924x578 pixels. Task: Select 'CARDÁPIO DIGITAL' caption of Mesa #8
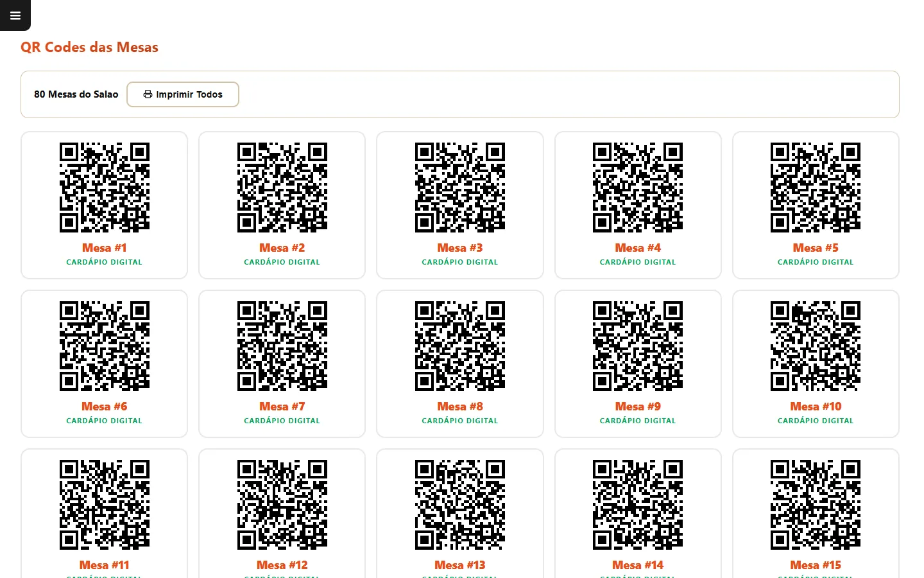coord(460,421)
